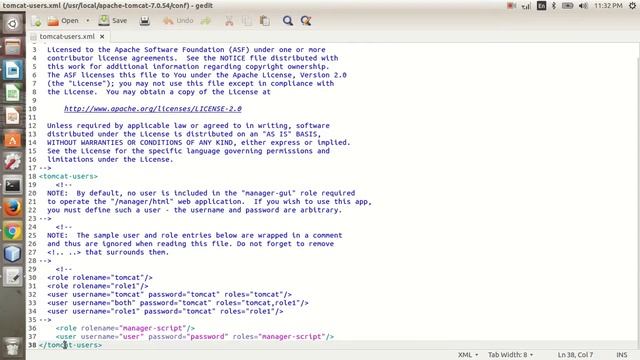The height and width of the screenshot is (360, 640).
Task: Click the line rolename="role1"
Action: (x=98, y=286)
